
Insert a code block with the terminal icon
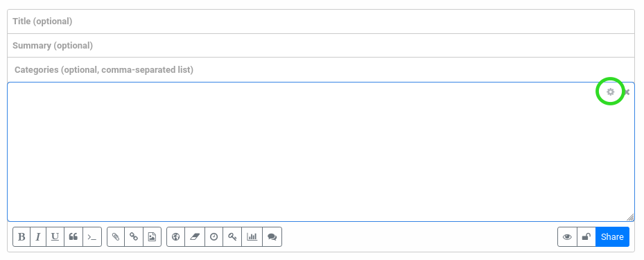(x=92, y=236)
